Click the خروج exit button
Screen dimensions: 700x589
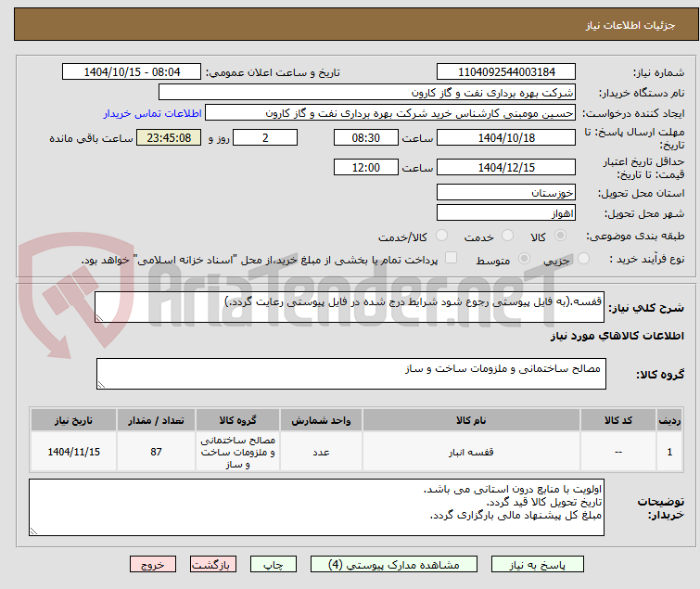tap(153, 565)
